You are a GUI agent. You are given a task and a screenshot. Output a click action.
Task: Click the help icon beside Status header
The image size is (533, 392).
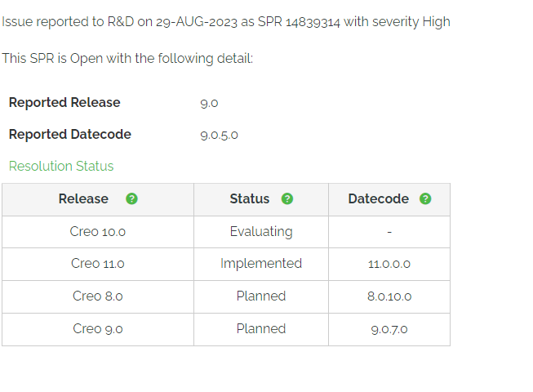(x=286, y=199)
